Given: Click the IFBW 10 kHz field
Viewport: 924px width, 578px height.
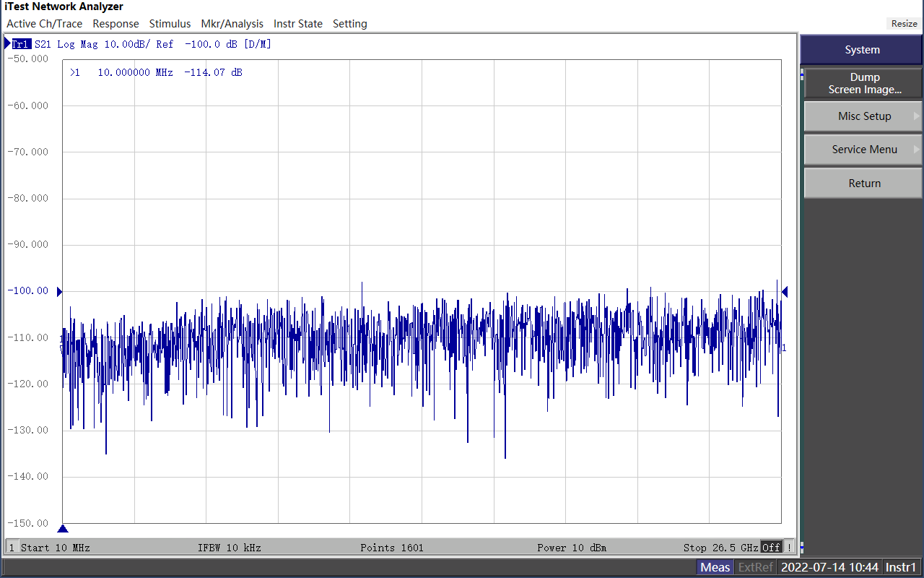Looking at the screenshot, I should point(230,548).
